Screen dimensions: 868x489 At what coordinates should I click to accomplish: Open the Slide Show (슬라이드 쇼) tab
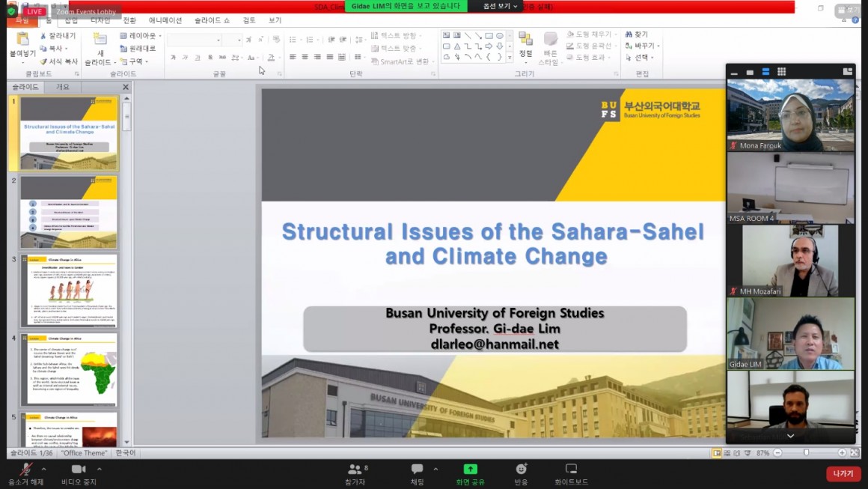[x=212, y=20]
